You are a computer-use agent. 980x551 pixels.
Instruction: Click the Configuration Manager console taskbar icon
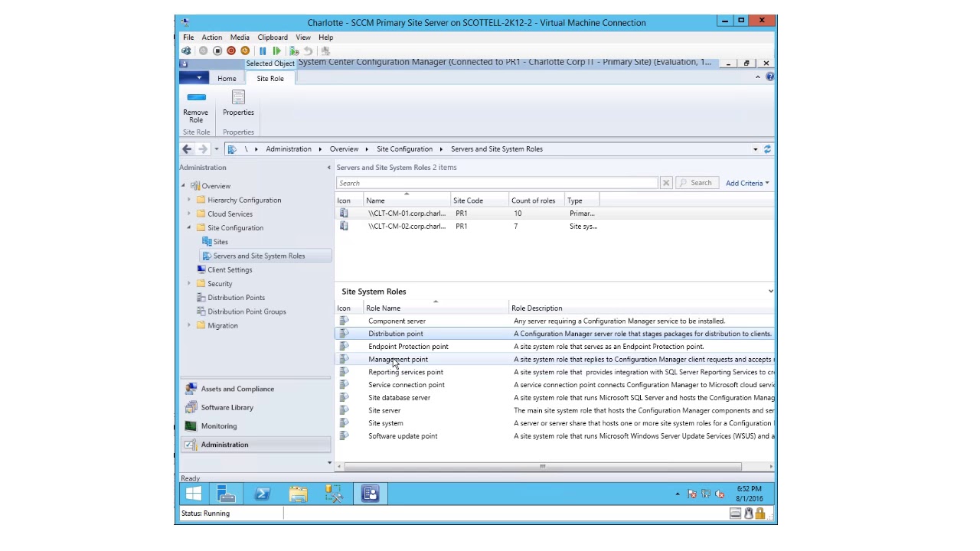coord(371,494)
